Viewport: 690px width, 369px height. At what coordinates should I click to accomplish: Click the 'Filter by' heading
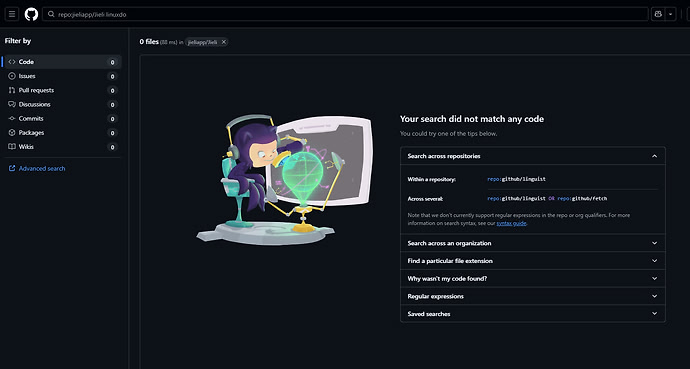(18, 41)
